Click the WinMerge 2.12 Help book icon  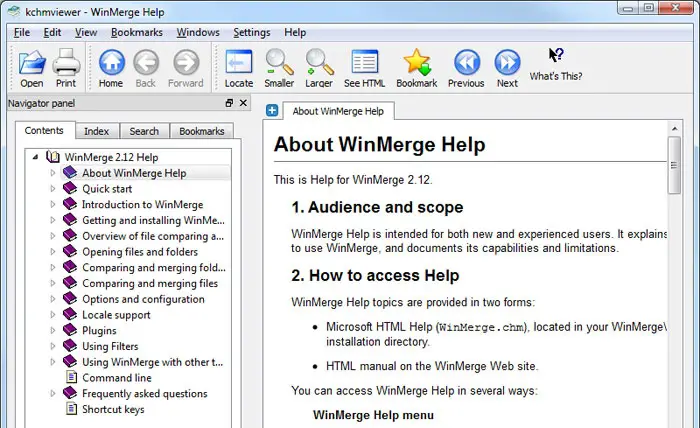pos(53,157)
